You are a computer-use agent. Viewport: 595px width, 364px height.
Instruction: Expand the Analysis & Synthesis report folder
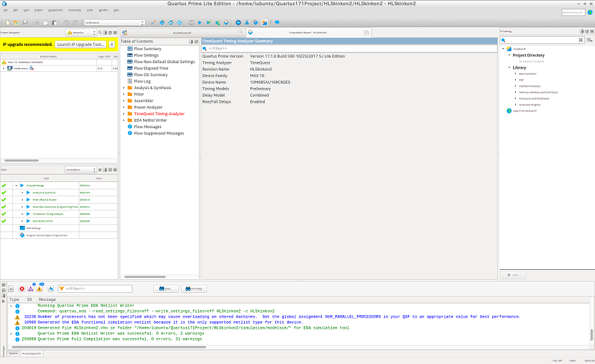point(124,88)
